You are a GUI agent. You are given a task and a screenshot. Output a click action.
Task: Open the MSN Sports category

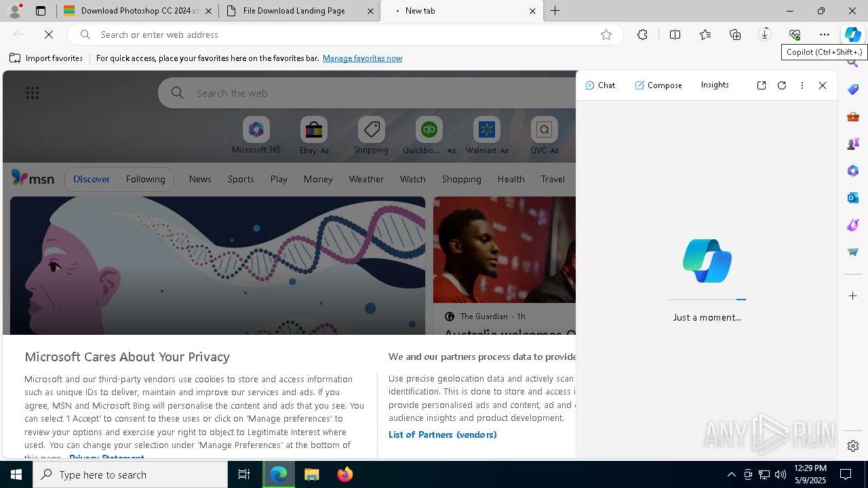[x=241, y=179]
